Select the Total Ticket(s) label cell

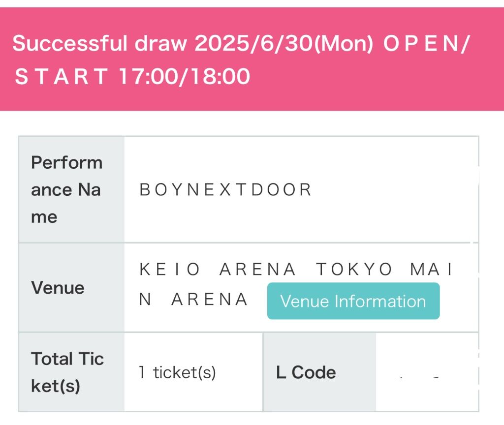click(72, 372)
